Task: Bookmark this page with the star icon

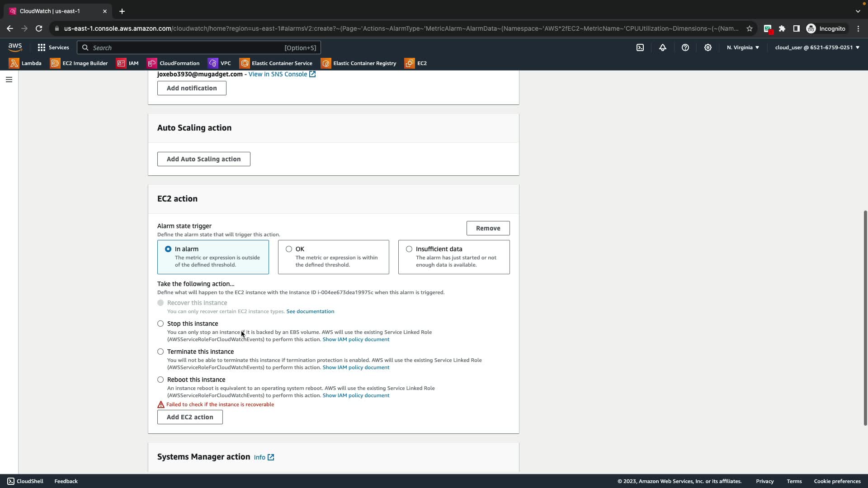Action: [x=750, y=28]
